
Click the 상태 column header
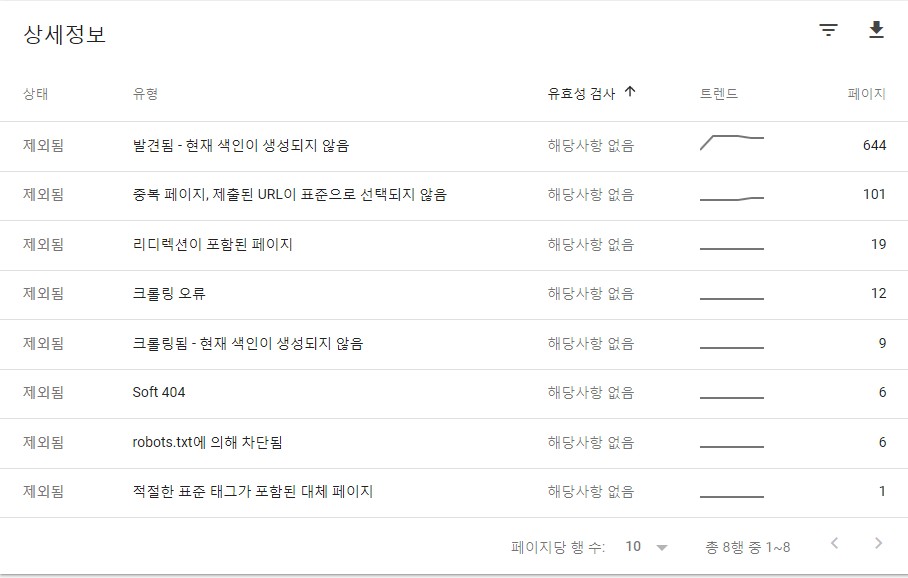(x=35, y=93)
